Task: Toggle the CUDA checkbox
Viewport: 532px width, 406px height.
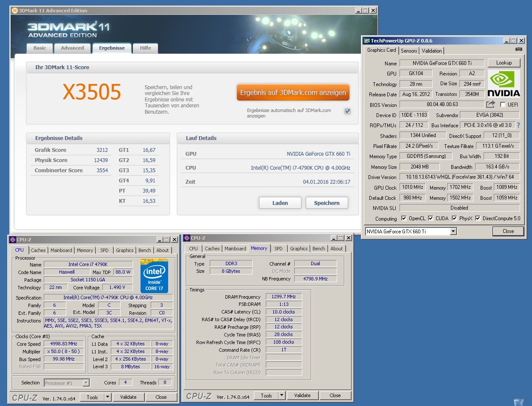Action: pos(431,218)
